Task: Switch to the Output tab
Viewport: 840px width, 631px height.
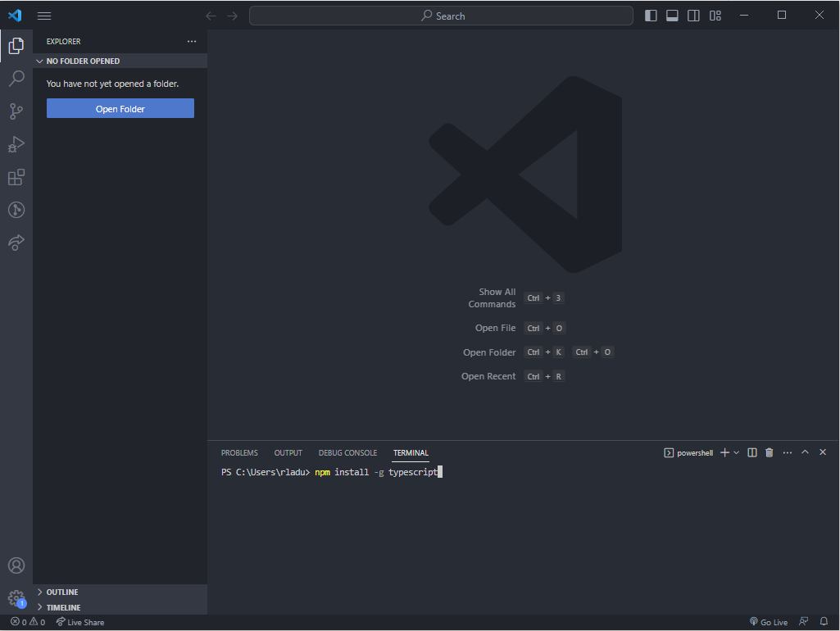Action: [x=288, y=453]
